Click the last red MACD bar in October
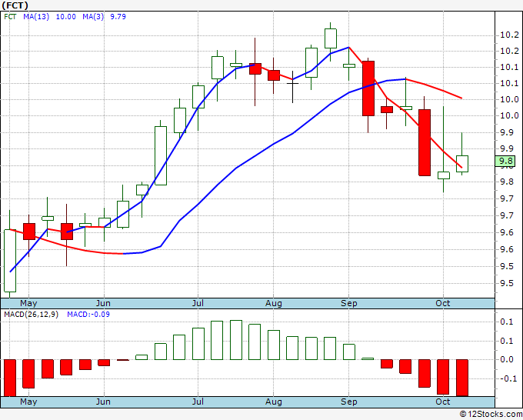This screenshot has height=420, width=523. coord(462,378)
